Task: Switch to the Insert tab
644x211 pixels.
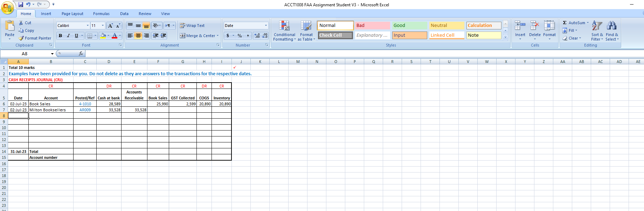Action: (46, 14)
